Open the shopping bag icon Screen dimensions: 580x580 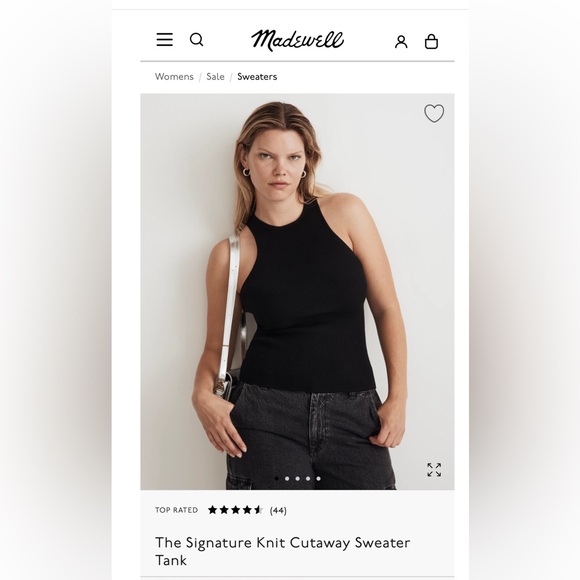click(431, 41)
